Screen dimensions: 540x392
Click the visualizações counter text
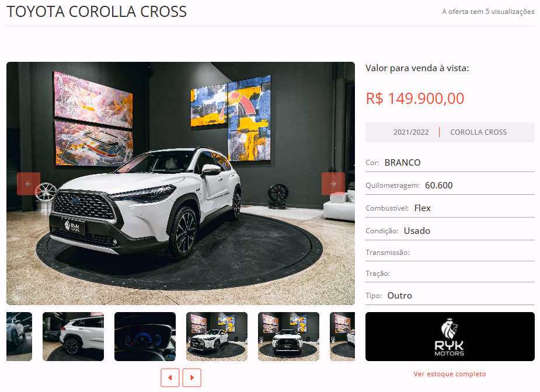click(x=488, y=12)
